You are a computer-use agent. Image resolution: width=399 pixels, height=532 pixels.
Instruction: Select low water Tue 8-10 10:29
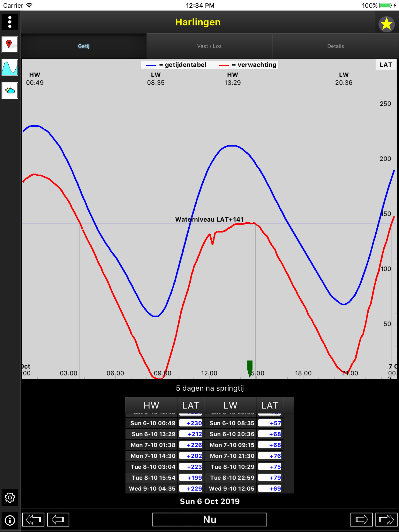(x=230, y=467)
